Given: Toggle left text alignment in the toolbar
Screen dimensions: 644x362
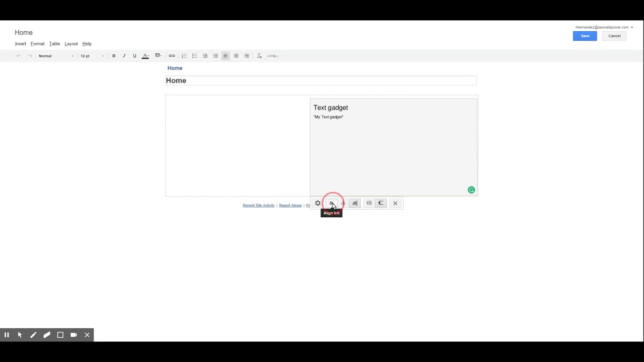Looking at the screenshot, I should tap(225, 56).
